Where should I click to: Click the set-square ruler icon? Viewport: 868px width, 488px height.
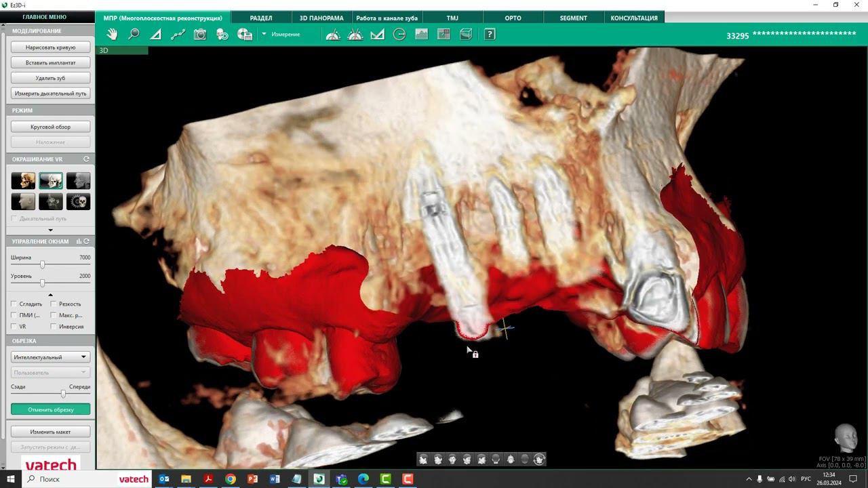[378, 35]
